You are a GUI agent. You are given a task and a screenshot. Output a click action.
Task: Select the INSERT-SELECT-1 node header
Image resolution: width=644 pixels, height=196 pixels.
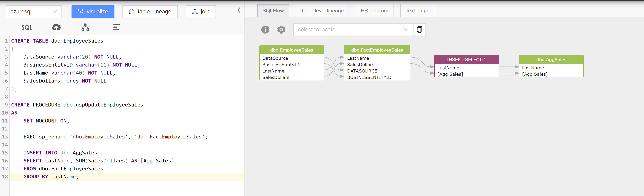coord(466,60)
